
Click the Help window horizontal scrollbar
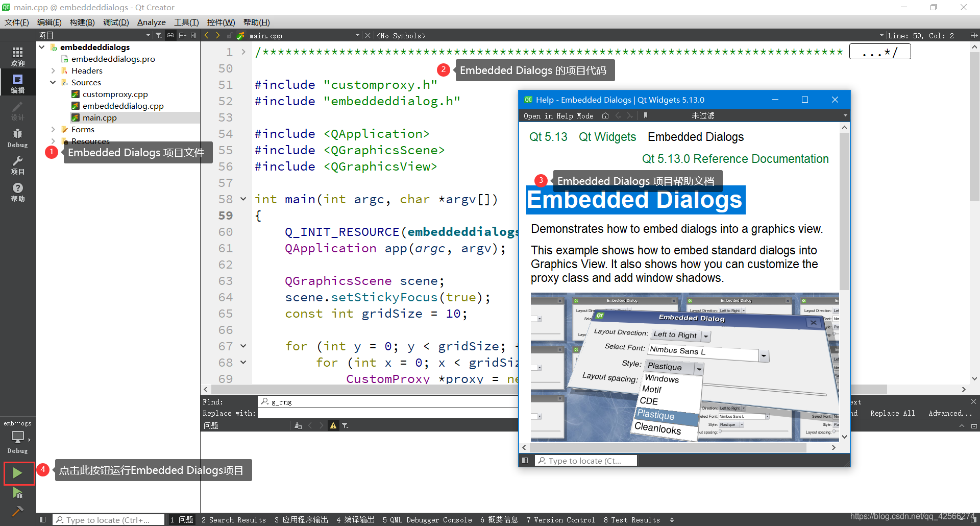[x=668, y=447]
